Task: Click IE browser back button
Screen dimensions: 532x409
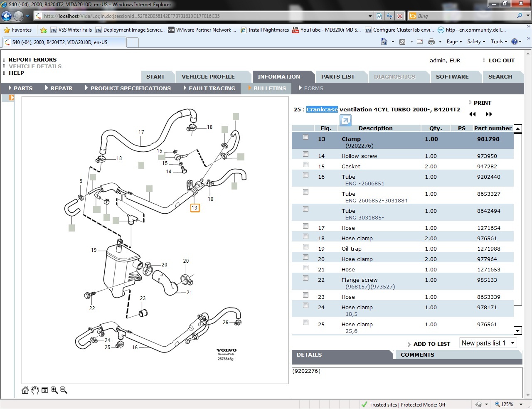Action: [7, 16]
